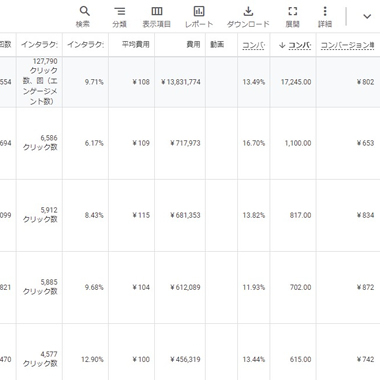Image resolution: width=380 pixels, height=380 pixels.
Task: Click the cost per conversion ¥872
Action: 365,287
